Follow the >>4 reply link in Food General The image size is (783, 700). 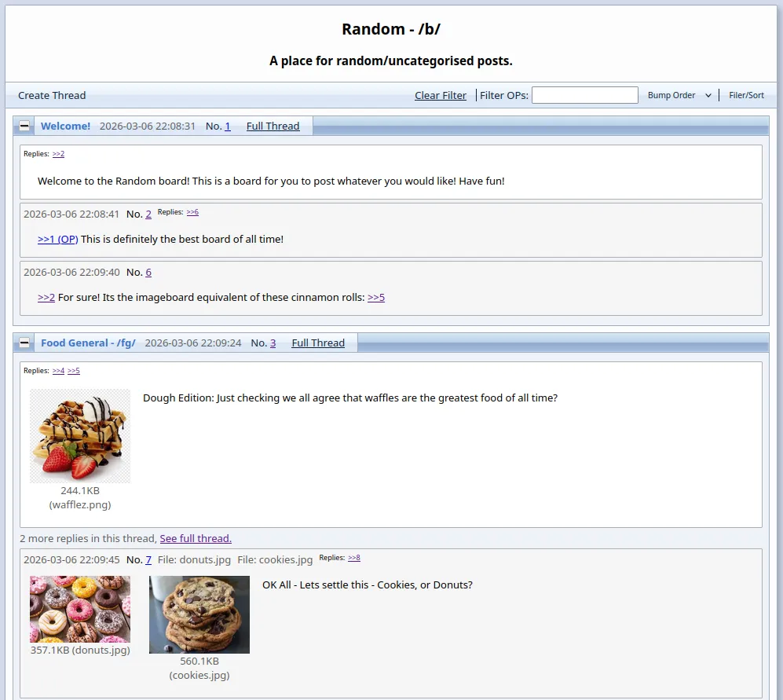(x=58, y=371)
